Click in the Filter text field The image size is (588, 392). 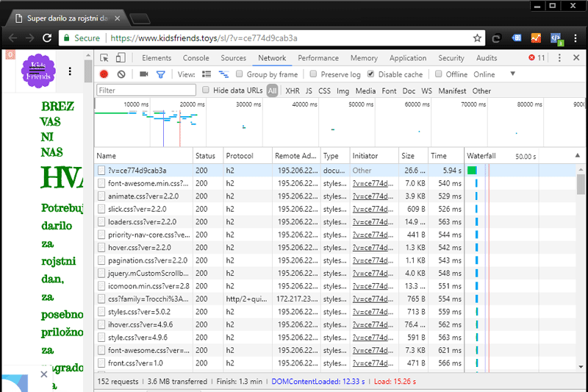point(146,90)
